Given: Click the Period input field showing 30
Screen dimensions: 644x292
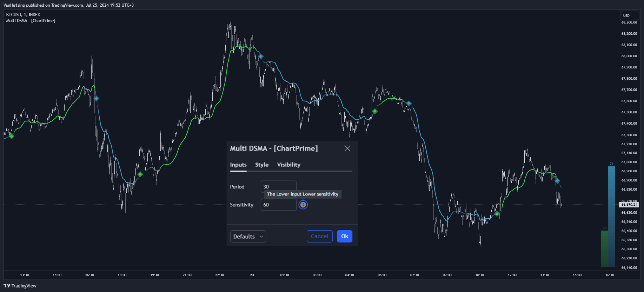Looking at the screenshot, I should pos(279,187).
